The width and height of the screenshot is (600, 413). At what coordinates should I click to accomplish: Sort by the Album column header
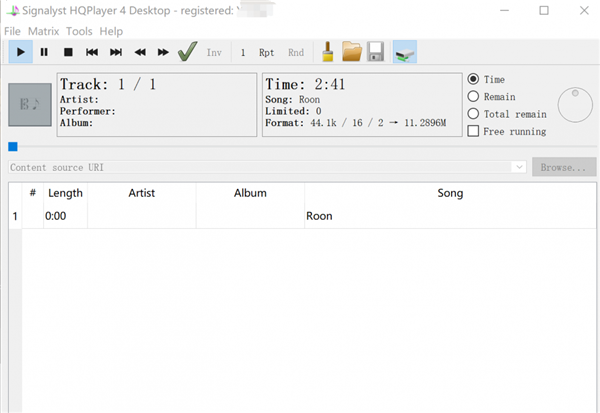pyautogui.click(x=250, y=193)
